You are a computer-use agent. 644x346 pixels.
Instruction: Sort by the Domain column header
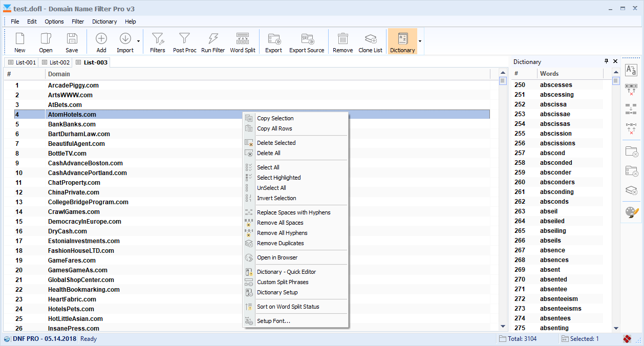[x=268, y=74]
